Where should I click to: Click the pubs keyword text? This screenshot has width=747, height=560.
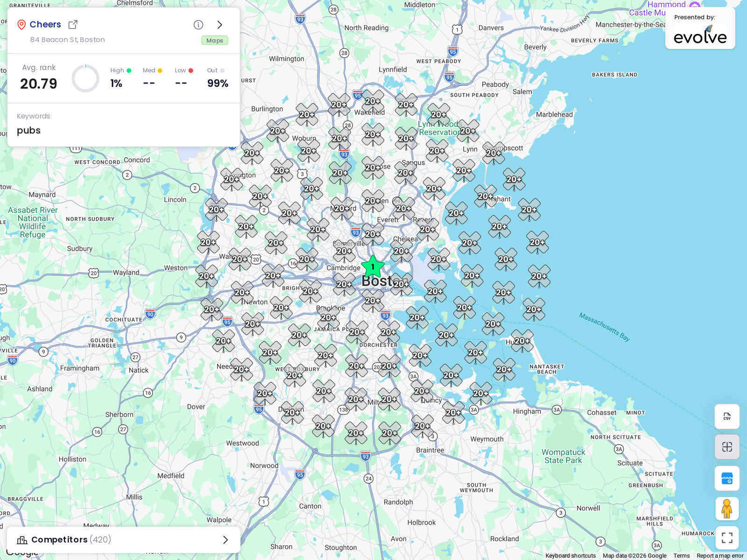tap(29, 131)
